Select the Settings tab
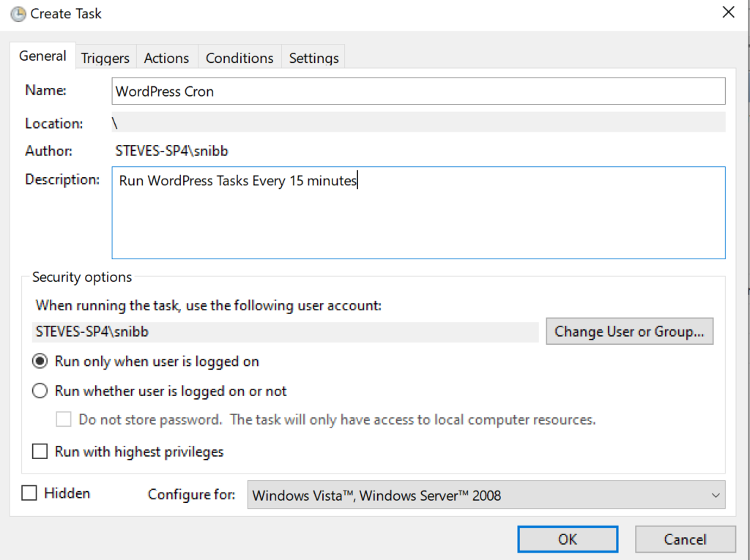750x560 pixels. click(313, 59)
